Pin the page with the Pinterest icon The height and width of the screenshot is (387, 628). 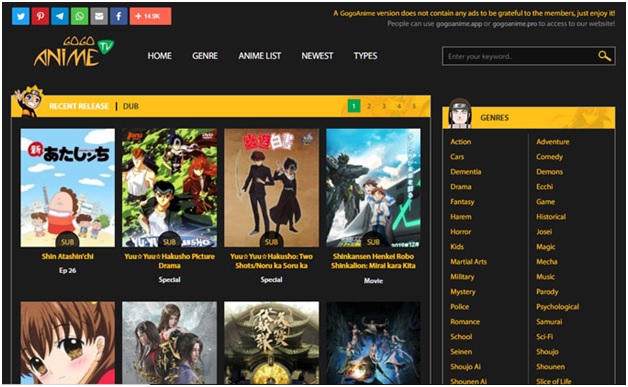click(40, 16)
